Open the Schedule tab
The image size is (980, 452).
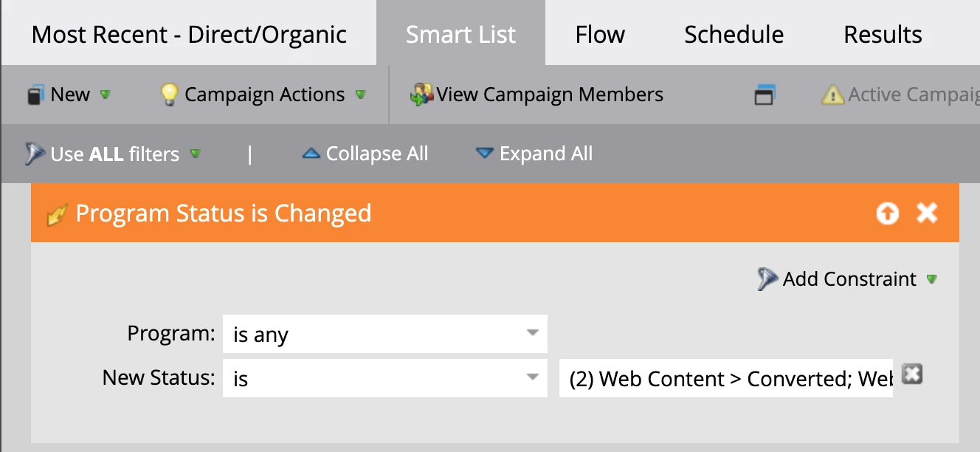(x=734, y=35)
